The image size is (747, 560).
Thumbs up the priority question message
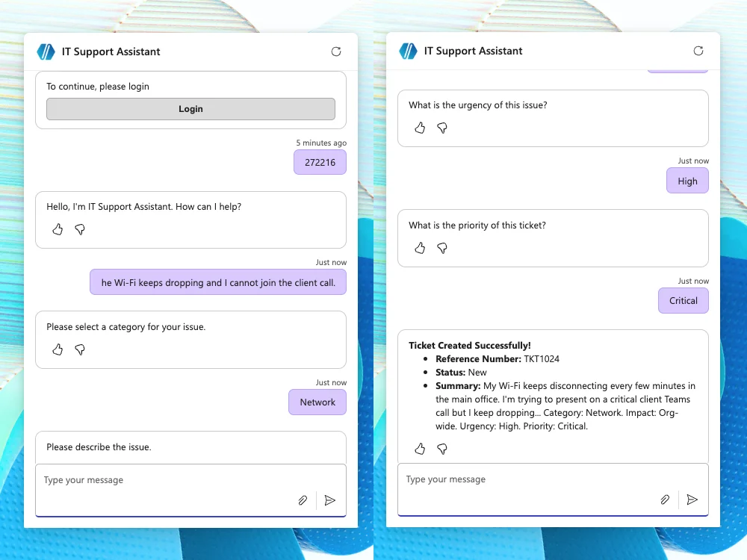point(420,248)
